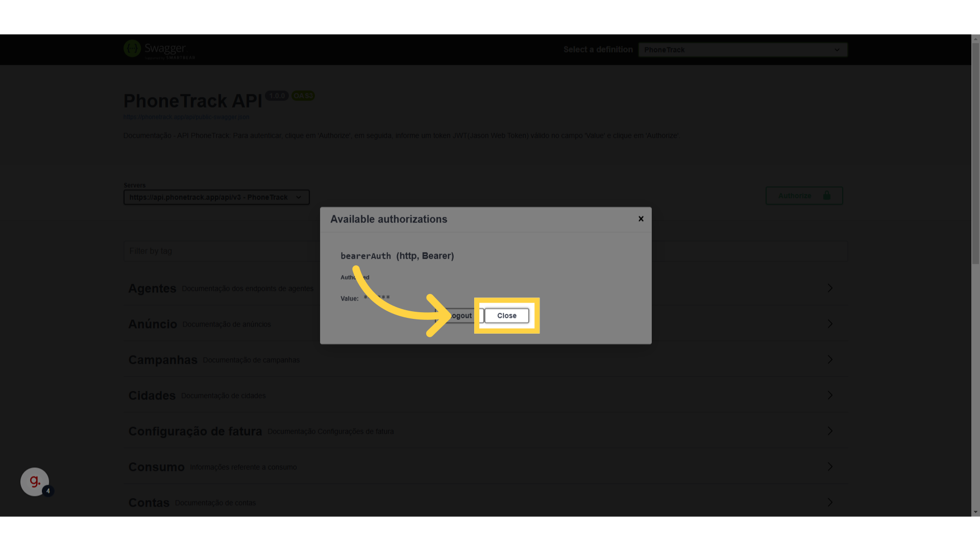
Task: Expand the Configuração de fatura section chevron
Action: (830, 431)
